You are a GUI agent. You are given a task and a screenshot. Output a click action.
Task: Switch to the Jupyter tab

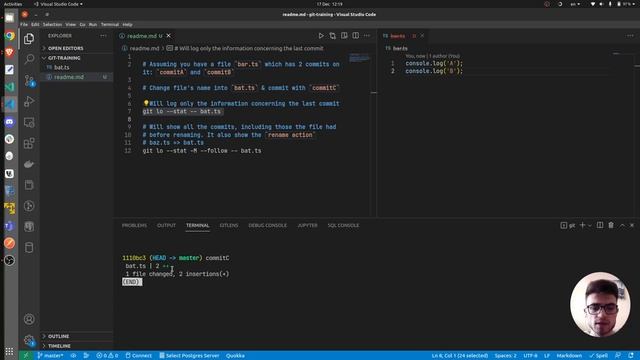point(307,225)
